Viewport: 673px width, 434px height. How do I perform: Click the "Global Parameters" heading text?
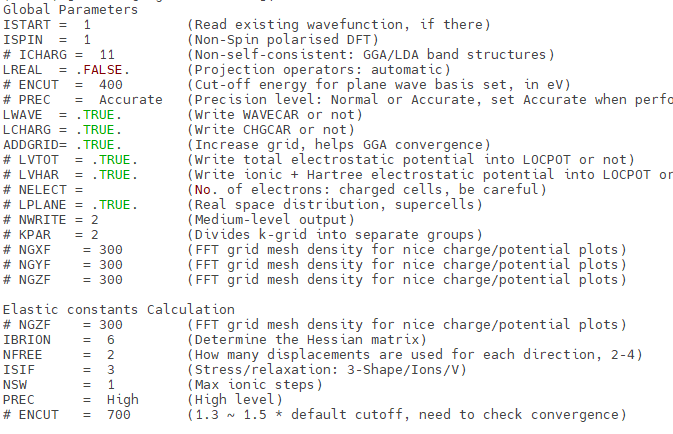pos(70,9)
